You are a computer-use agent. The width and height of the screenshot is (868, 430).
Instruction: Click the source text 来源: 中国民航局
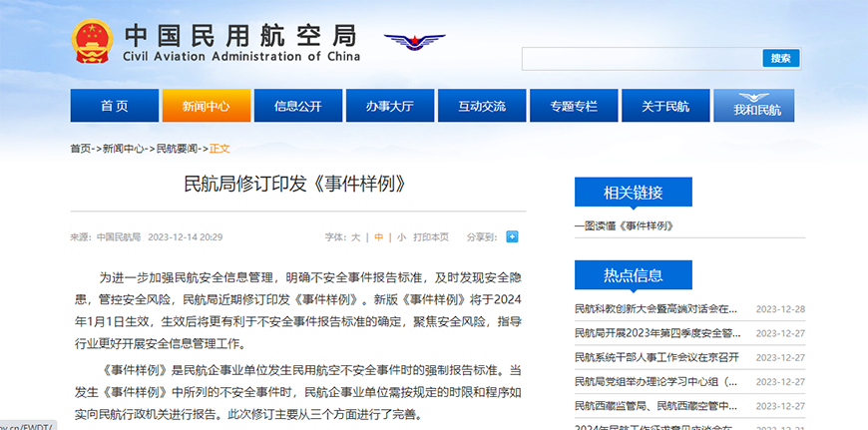[105, 236]
